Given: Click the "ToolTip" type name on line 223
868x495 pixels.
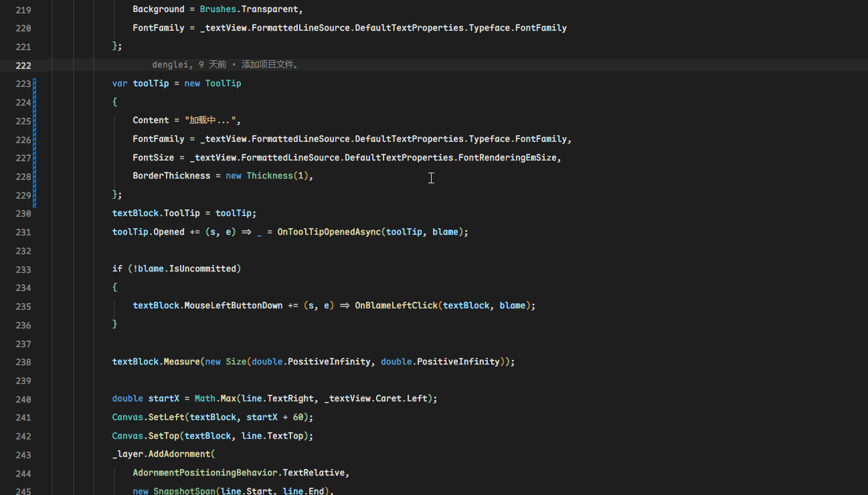Looking at the screenshot, I should coord(223,84).
